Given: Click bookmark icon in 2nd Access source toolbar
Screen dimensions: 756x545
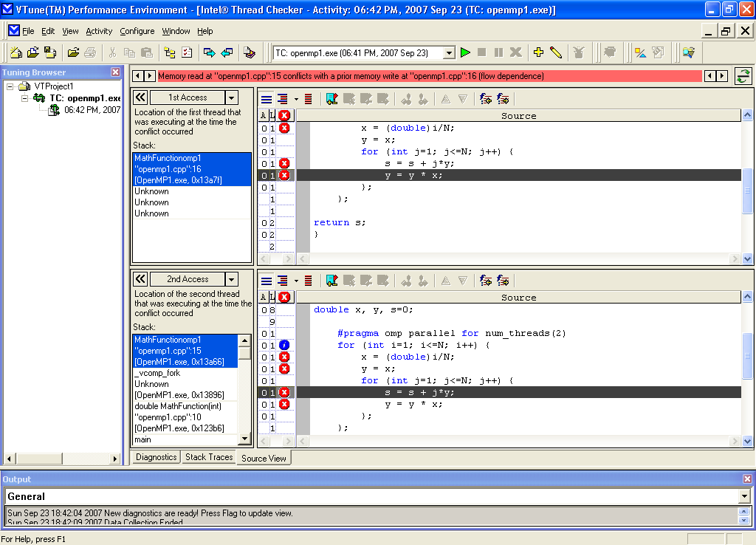Looking at the screenshot, I should [x=331, y=281].
